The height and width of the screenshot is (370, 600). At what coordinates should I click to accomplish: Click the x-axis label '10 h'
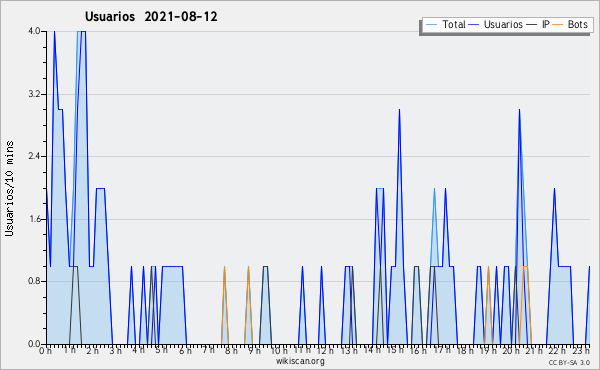coord(279,351)
